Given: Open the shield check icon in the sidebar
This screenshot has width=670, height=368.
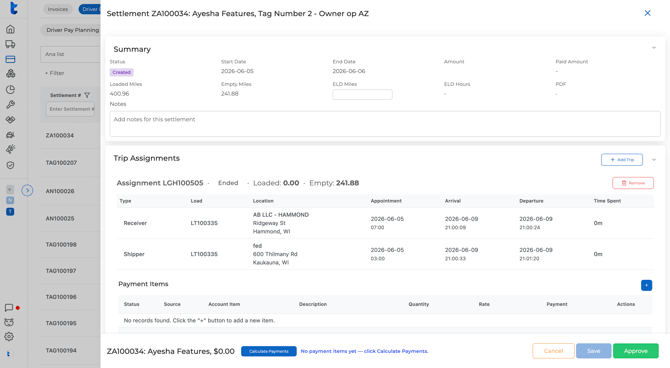Looking at the screenshot, I should (10, 165).
